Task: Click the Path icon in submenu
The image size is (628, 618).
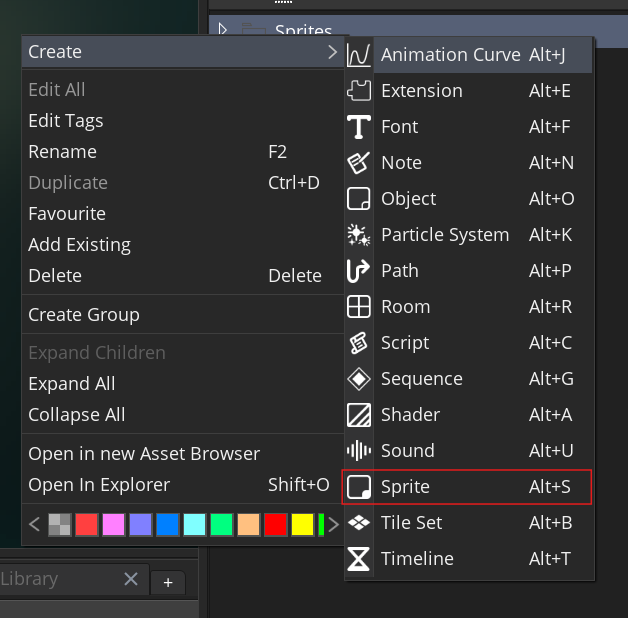Action: [358, 271]
